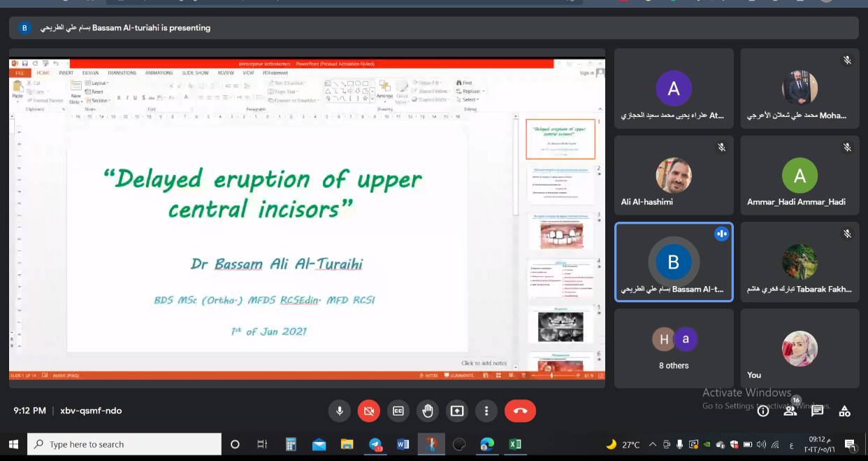The height and width of the screenshot is (461, 868).
Task: Open the three-dot more options menu
Action: (x=486, y=411)
